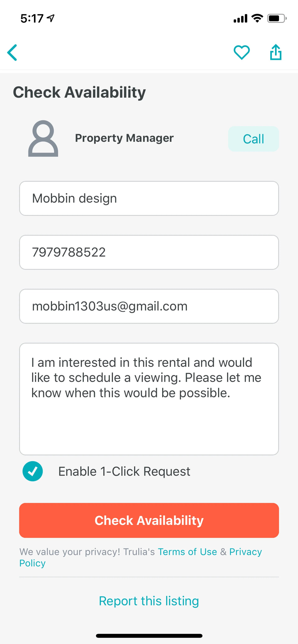Tap the battery indicator icon
298x644 pixels.
pos(276,18)
